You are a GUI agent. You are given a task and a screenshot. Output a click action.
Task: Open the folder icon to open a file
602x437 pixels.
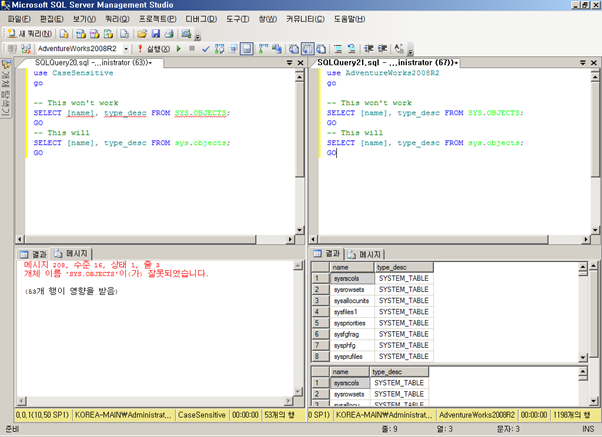[x=142, y=34]
